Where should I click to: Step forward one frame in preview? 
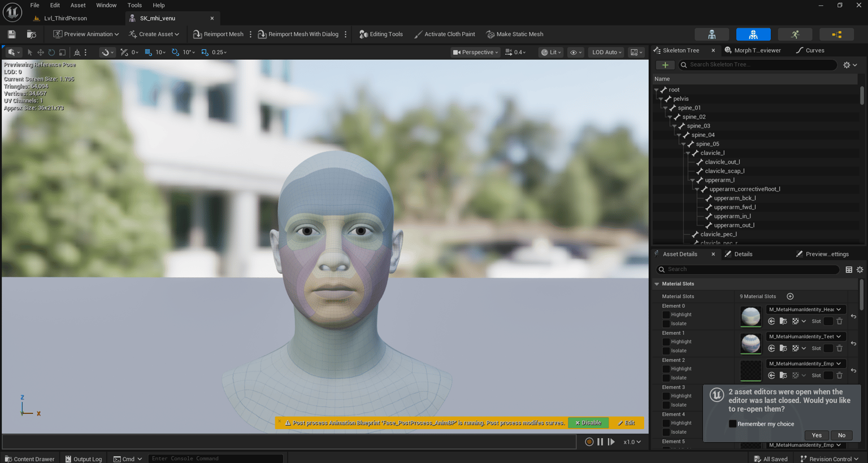(611, 442)
